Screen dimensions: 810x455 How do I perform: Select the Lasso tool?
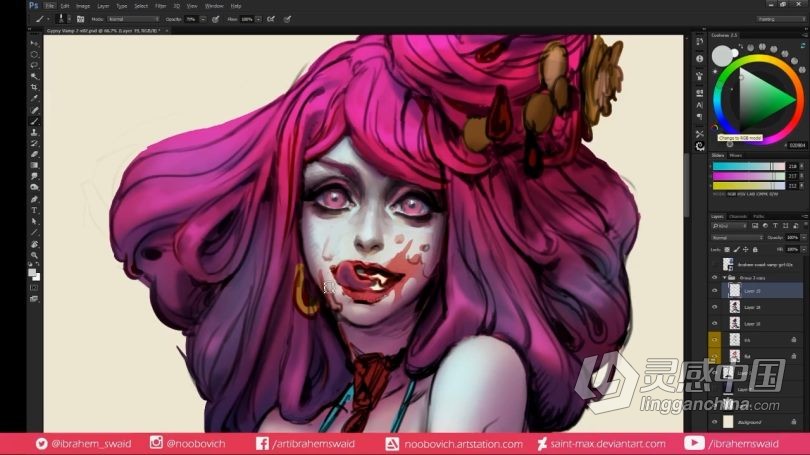[34, 66]
